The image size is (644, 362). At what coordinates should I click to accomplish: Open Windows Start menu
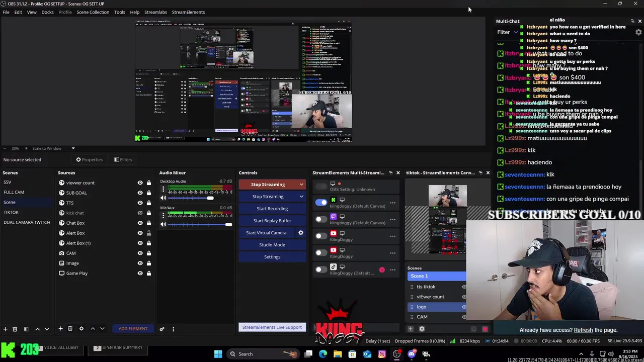(218, 354)
